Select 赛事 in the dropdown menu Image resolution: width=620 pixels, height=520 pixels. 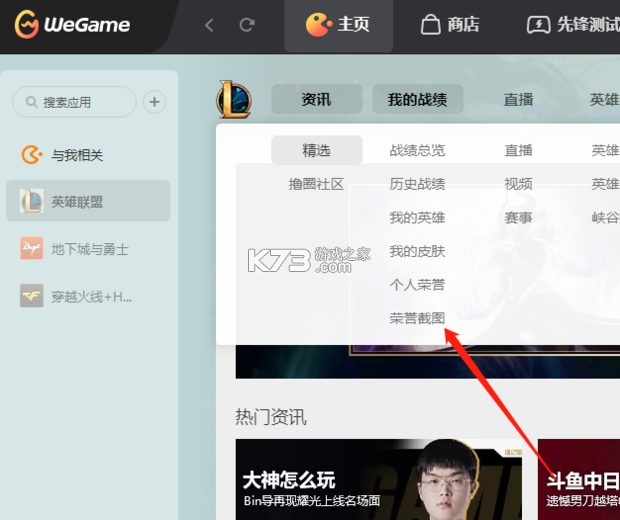pos(518,217)
